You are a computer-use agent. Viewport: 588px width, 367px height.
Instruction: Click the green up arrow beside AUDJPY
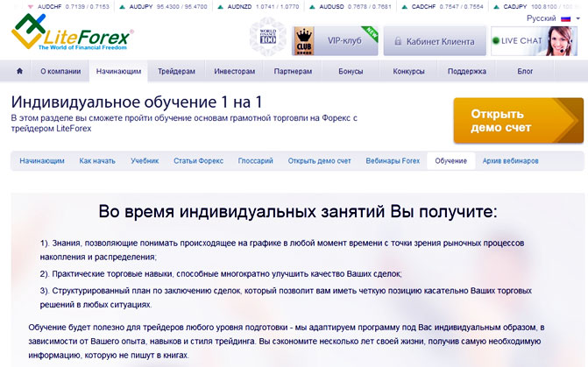point(123,7)
